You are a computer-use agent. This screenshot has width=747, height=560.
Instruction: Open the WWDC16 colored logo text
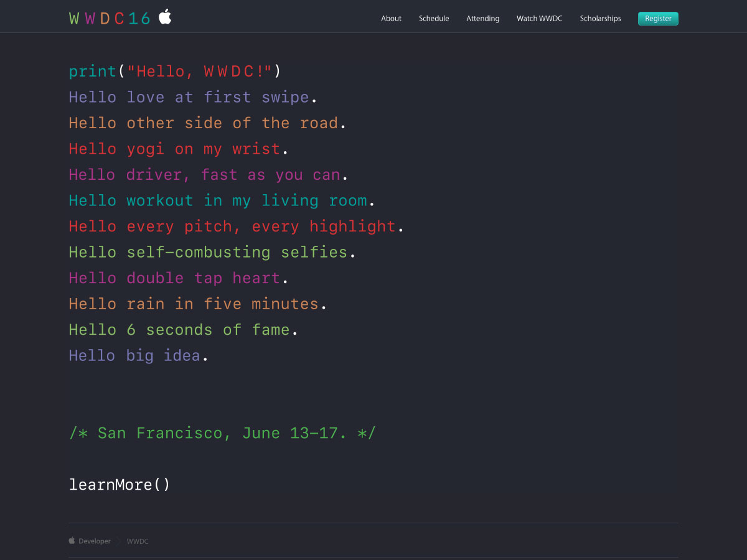pos(110,19)
